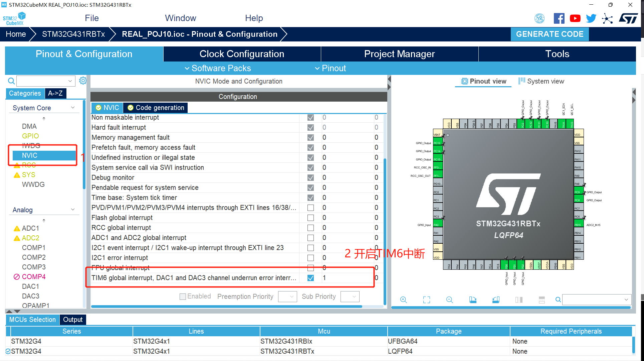This screenshot has height=361, width=644.
Task: Fit the chip pinout to the view
Action: pos(427,300)
